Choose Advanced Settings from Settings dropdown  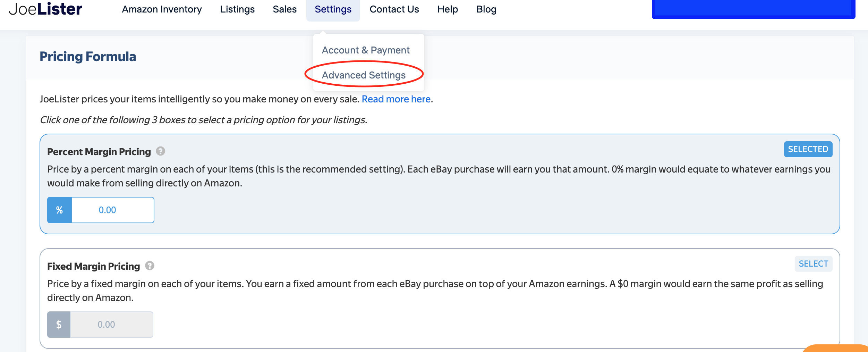[364, 75]
